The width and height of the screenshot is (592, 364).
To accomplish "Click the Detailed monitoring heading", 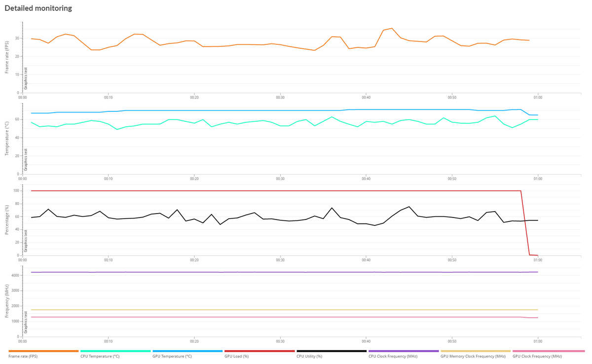I will click(x=38, y=8).
